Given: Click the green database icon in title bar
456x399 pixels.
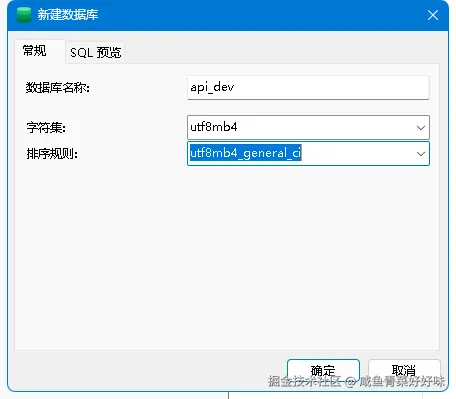Looking at the screenshot, I should click(x=24, y=15).
